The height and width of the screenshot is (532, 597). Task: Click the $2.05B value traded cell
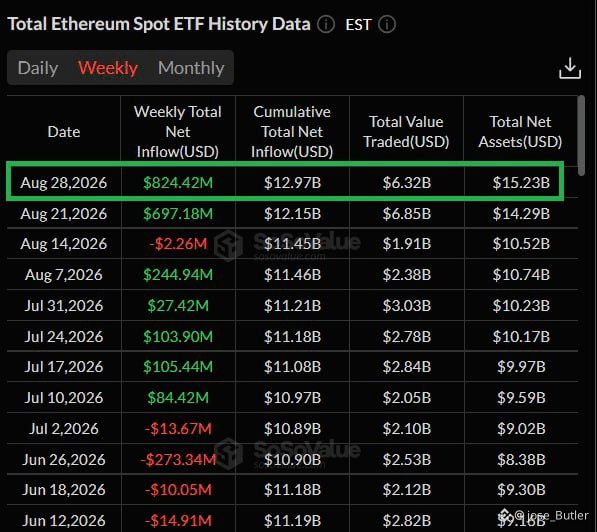coord(407,398)
